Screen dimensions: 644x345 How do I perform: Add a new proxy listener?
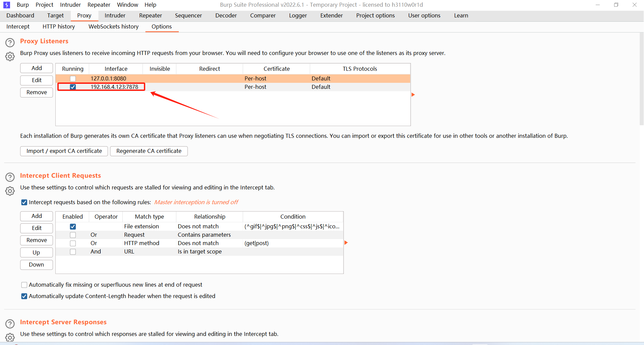point(37,68)
